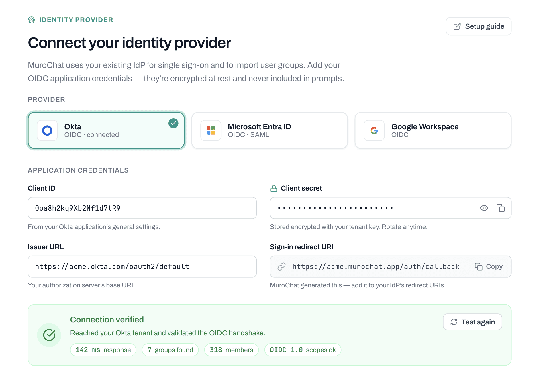This screenshot has height=392, width=541.
Task: Click the "318 members" chip
Action: 232,350
